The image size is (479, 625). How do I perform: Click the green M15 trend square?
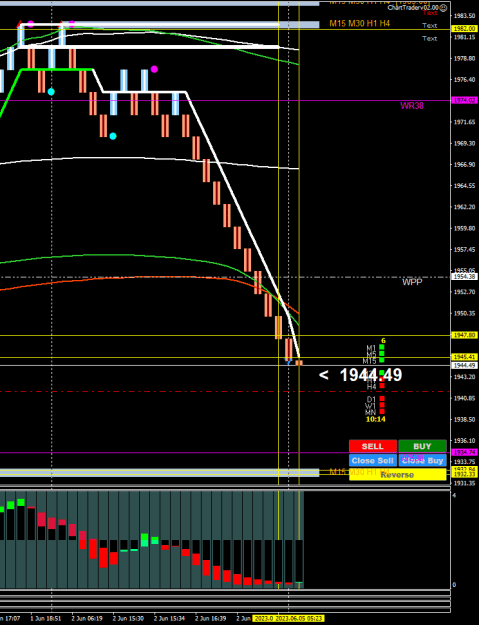pyautogui.click(x=382, y=360)
